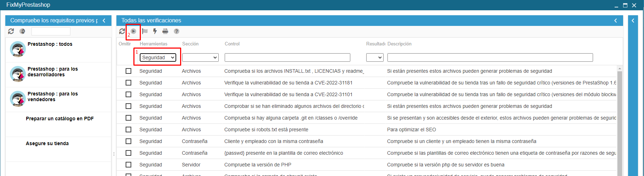Image resolution: width=644 pixels, height=176 pixels.
Task: Open help with the question mark icon
Action: pyautogui.click(x=177, y=31)
